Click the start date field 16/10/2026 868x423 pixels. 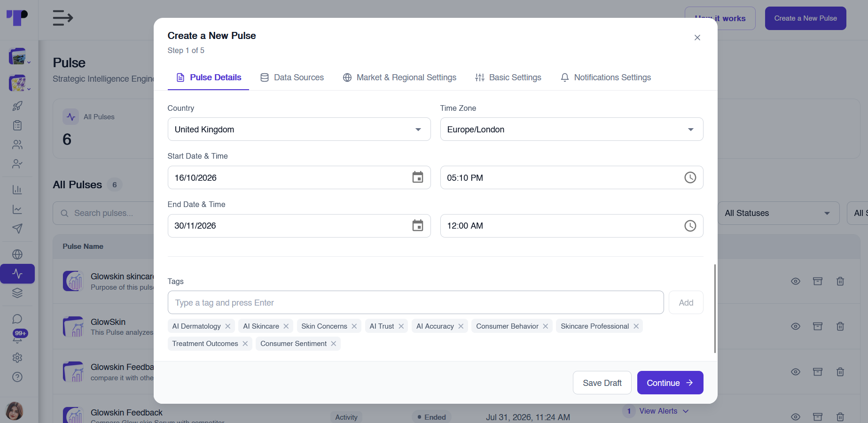299,177
